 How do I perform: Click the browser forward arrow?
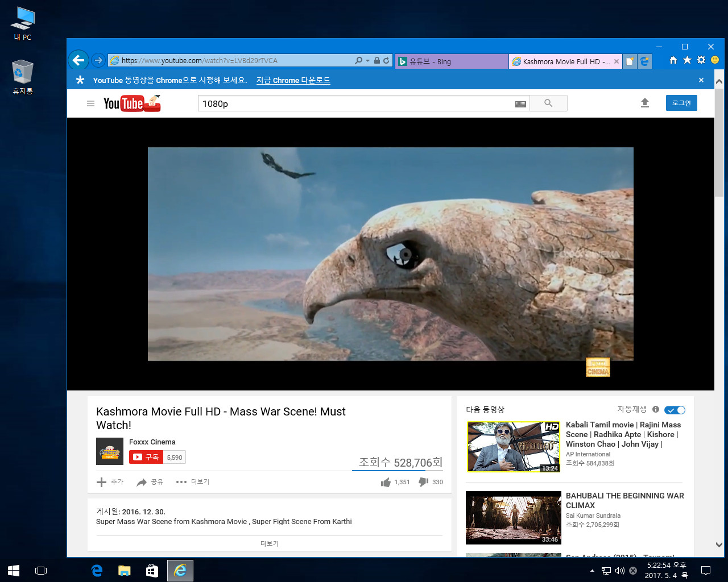point(98,60)
